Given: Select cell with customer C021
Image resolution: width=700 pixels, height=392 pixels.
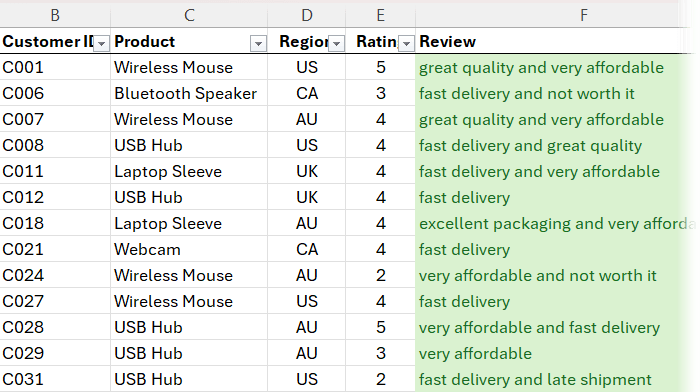Looking at the screenshot, I should (x=55, y=249).
